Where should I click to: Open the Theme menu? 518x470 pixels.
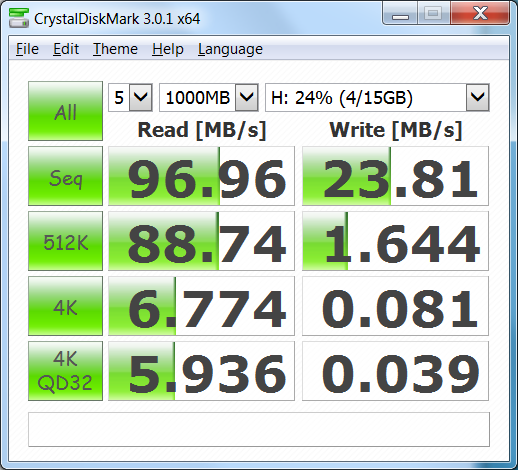[x=115, y=49]
